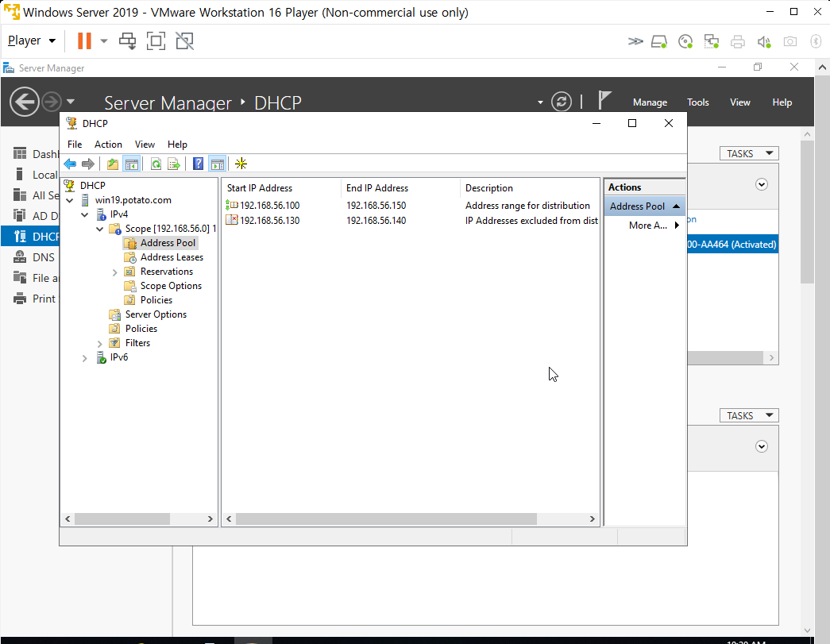Collapse the Scope [192.168.56.0] node
The height and width of the screenshot is (644, 830).
click(99, 229)
